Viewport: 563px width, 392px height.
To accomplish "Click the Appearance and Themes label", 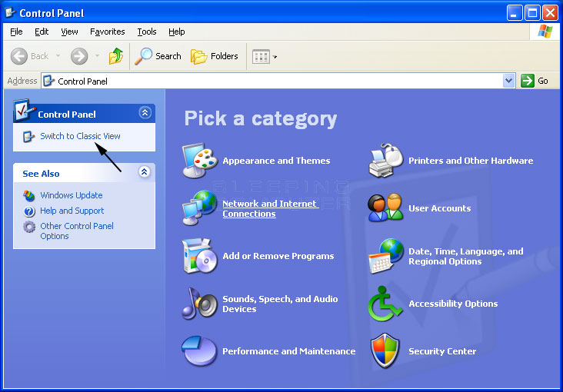I will coord(276,161).
